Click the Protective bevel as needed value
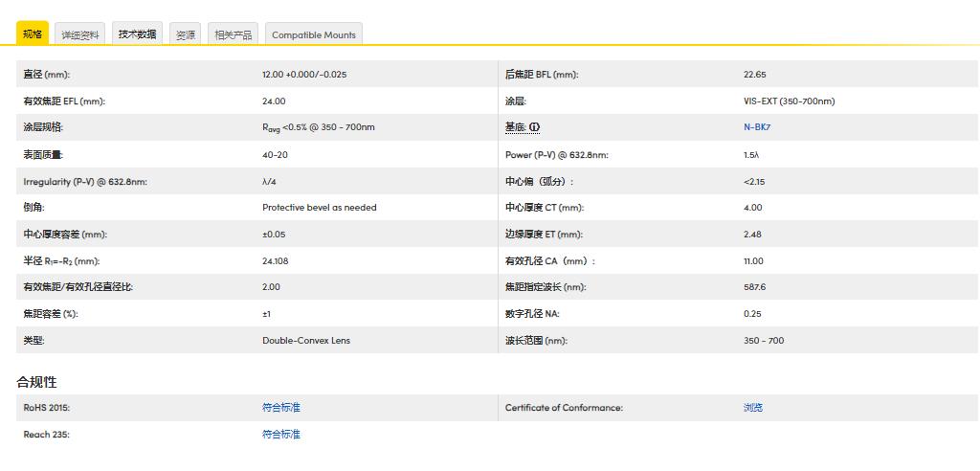This screenshot has height=471, width=980. (320, 208)
